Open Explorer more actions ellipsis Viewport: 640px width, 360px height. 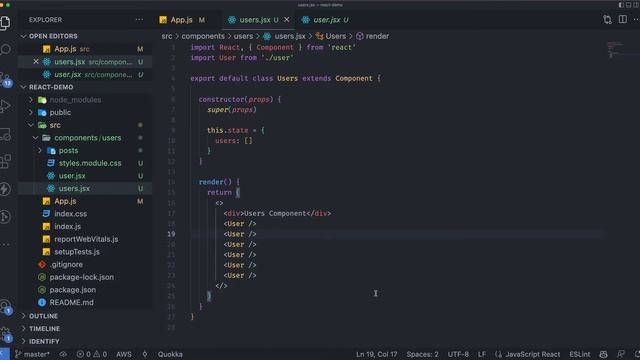[139, 20]
